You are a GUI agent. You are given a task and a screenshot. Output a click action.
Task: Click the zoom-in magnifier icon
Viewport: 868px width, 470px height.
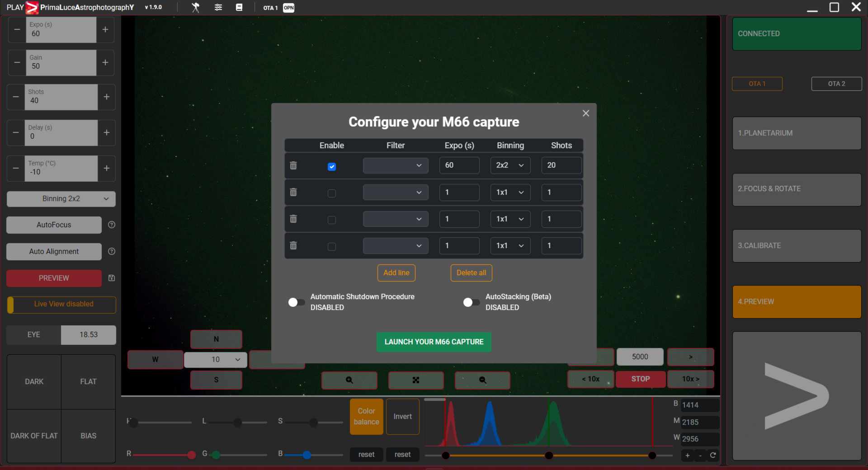point(349,380)
